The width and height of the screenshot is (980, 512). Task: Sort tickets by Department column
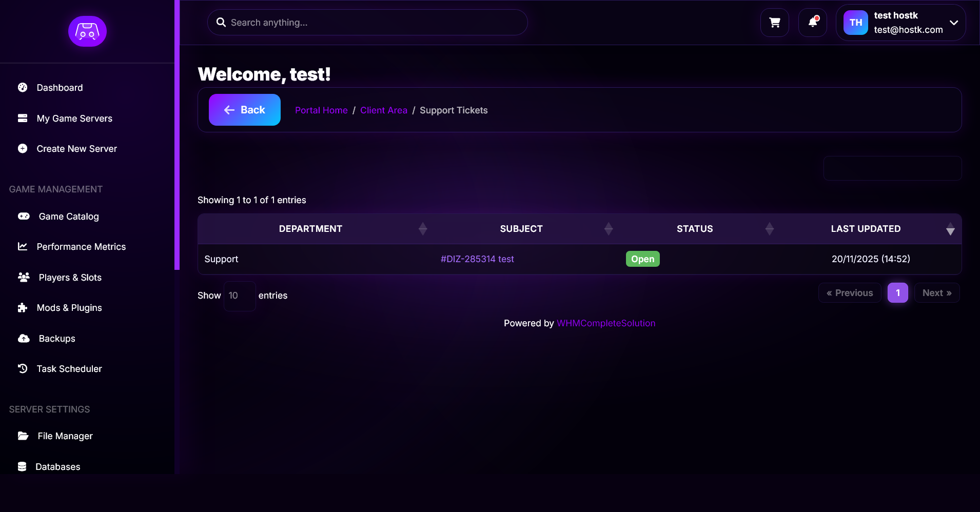point(310,229)
